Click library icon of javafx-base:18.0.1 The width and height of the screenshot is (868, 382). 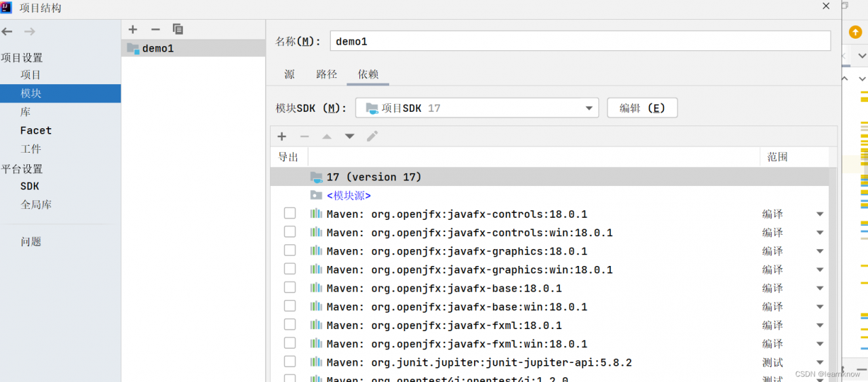tap(316, 288)
